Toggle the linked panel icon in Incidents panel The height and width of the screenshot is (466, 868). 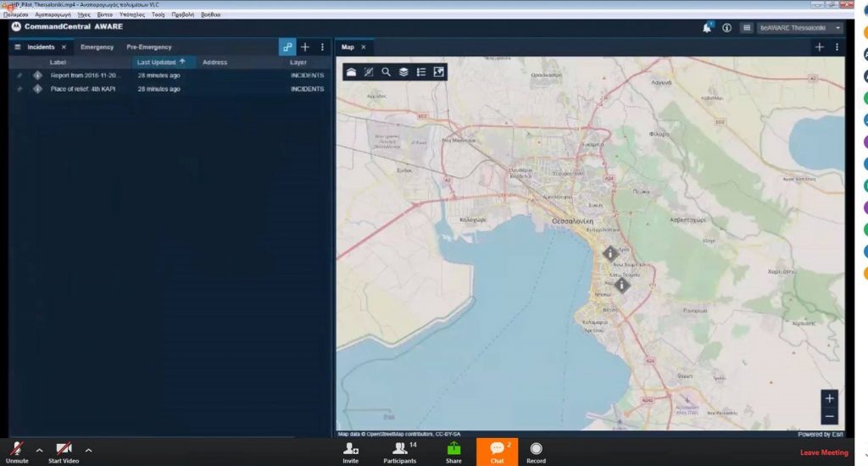(x=287, y=47)
